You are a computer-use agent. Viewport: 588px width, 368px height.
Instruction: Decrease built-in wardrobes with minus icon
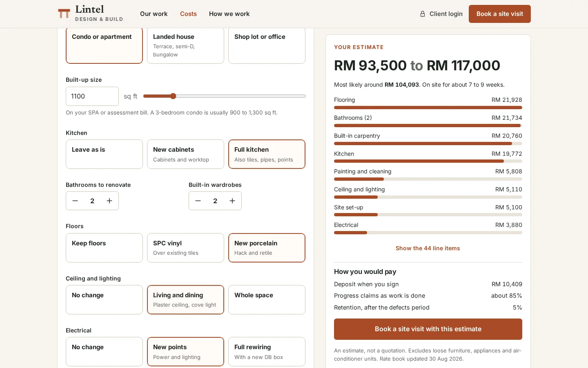click(198, 201)
